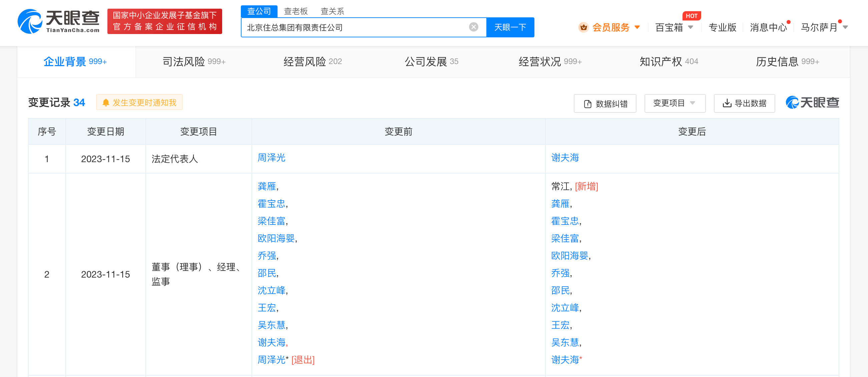
Task: Open the user 马尔萨月 dropdown arrow
Action: click(845, 27)
